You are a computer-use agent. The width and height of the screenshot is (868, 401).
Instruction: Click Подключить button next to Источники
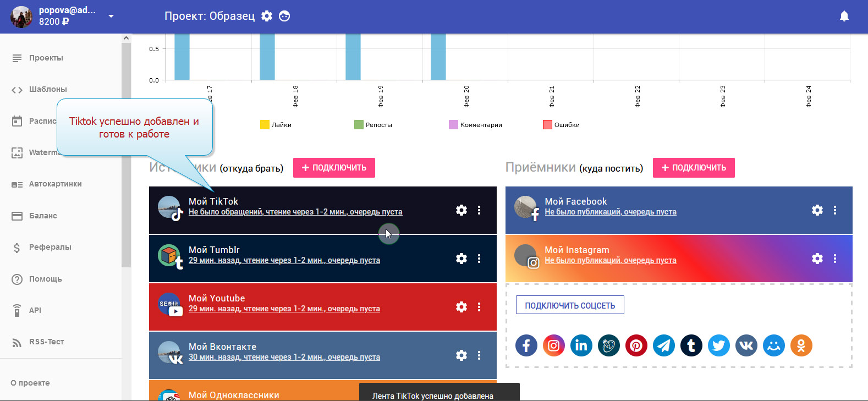(334, 168)
